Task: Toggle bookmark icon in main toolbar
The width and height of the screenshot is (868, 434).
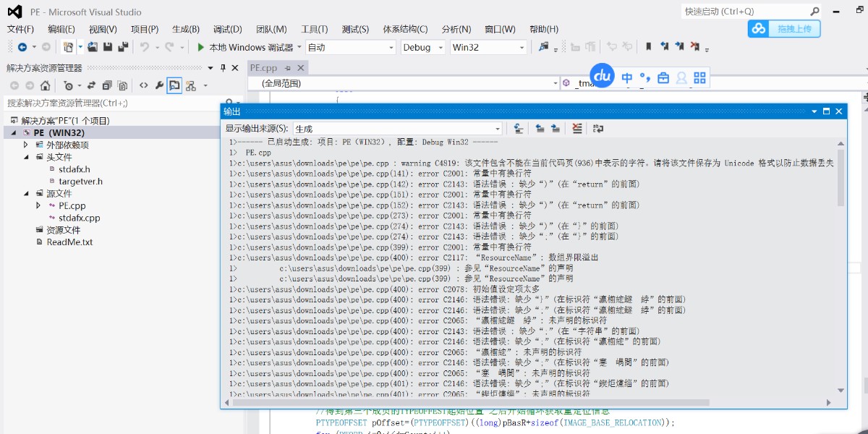Action: coord(649,47)
